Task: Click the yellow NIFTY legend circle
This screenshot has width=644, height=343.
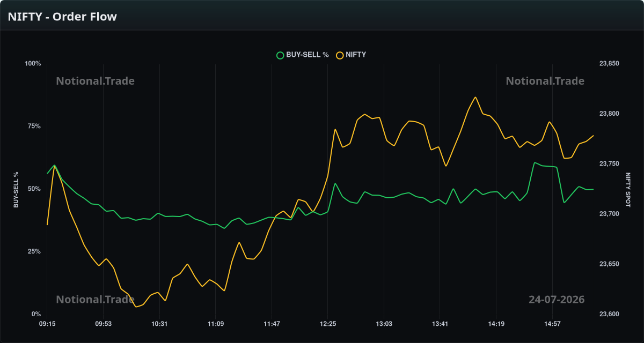Action: coord(340,55)
